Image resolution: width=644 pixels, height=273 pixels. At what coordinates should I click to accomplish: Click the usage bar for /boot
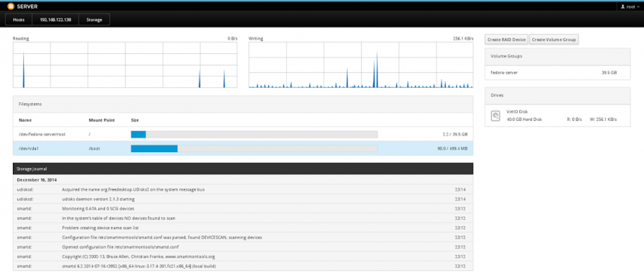point(254,148)
